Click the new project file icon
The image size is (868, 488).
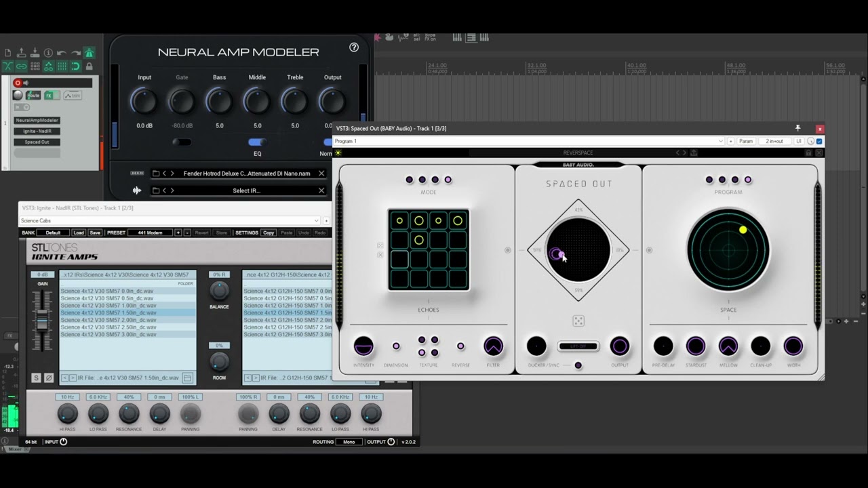point(7,53)
